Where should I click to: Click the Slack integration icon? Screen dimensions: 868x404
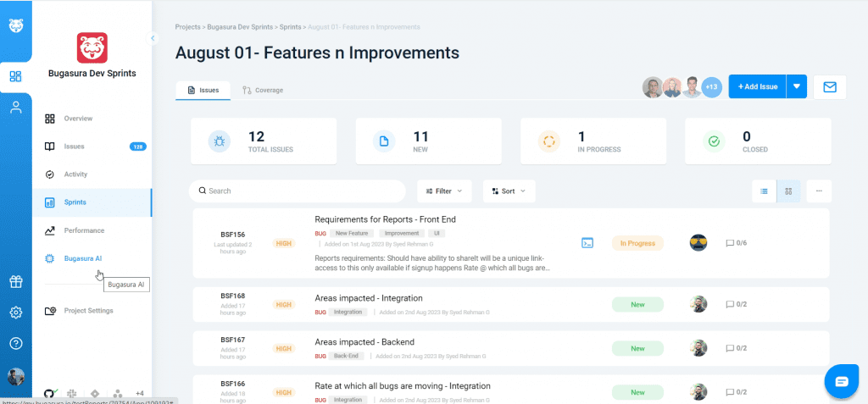(72, 394)
